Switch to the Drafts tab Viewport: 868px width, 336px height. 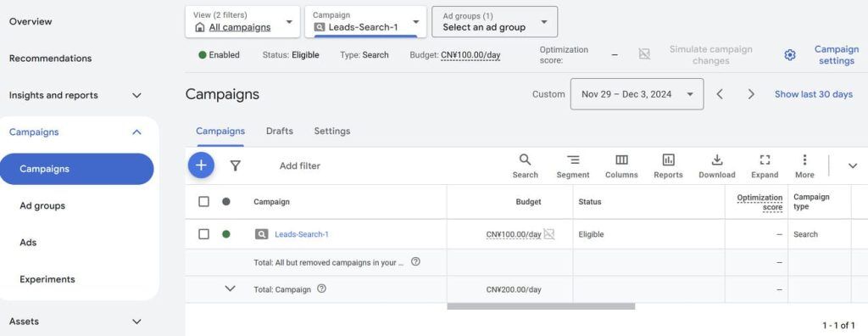[x=280, y=131]
